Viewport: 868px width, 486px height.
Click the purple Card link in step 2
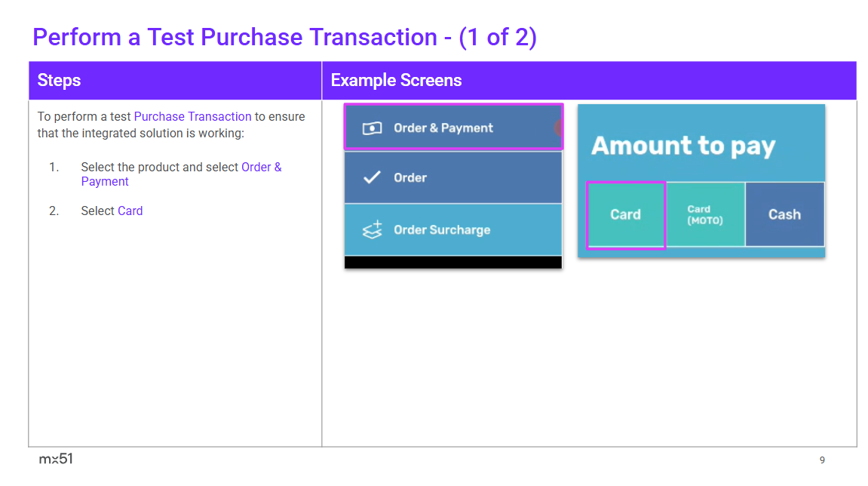tap(130, 211)
